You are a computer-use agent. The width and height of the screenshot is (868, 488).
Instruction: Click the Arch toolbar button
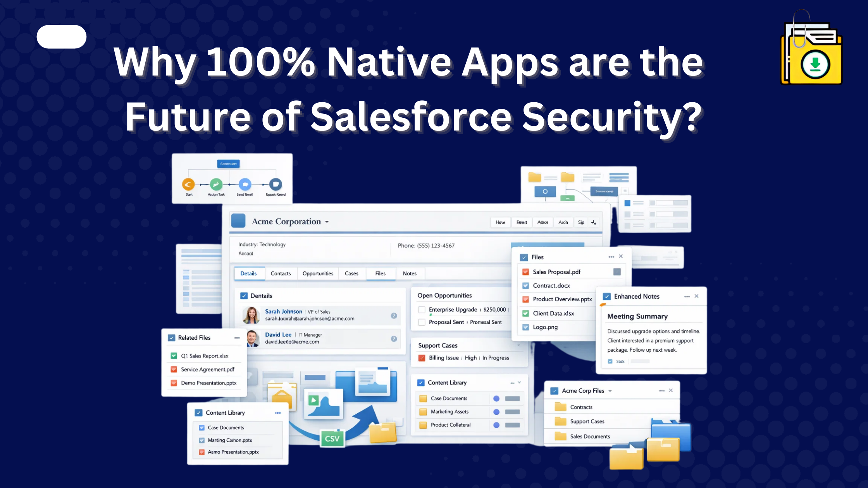tap(563, 222)
